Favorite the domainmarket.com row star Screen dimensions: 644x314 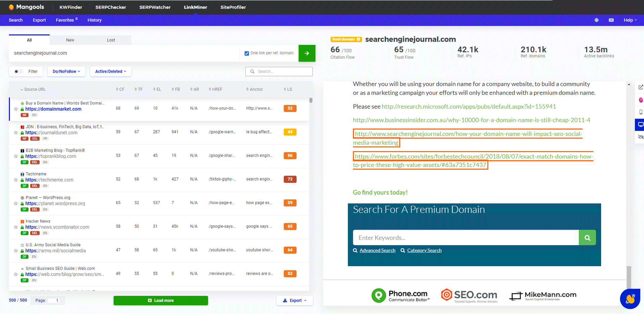(x=16, y=109)
